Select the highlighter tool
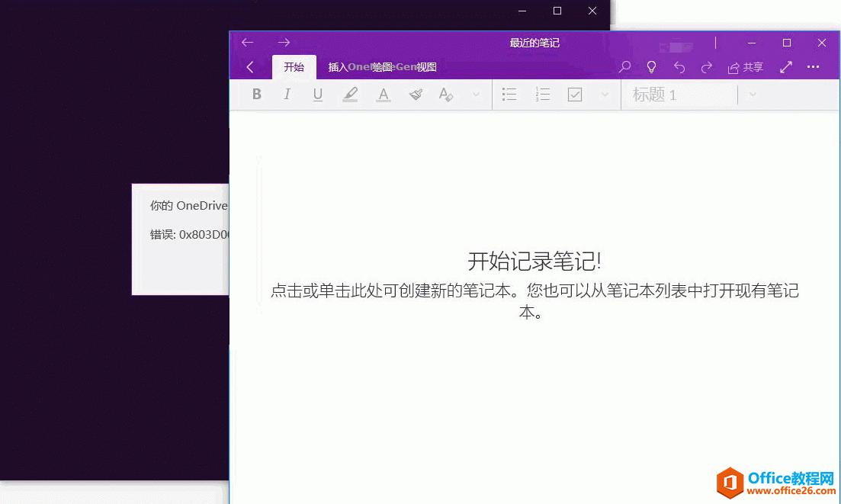Screen dimensions: 841x504 (x=350, y=94)
